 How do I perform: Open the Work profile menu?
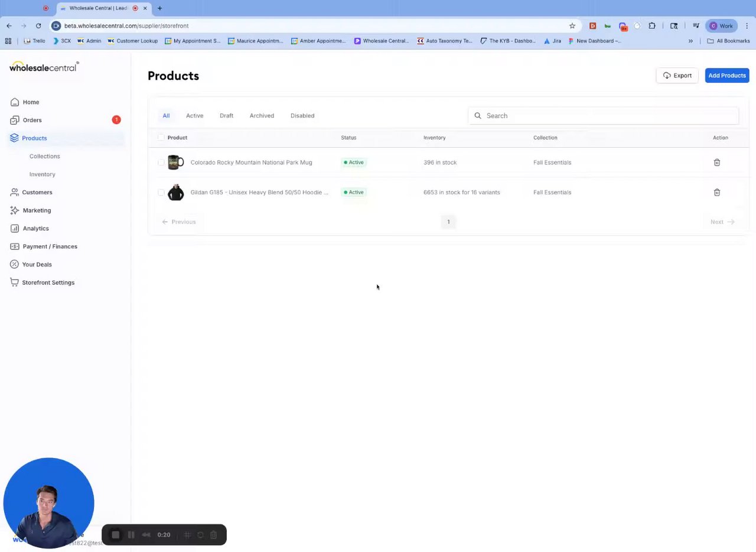(x=722, y=25)
